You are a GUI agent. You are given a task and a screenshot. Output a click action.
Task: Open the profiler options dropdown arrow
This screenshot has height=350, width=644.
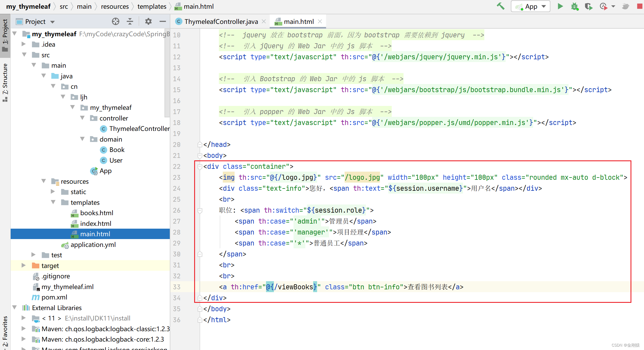(x=613, y=6)
